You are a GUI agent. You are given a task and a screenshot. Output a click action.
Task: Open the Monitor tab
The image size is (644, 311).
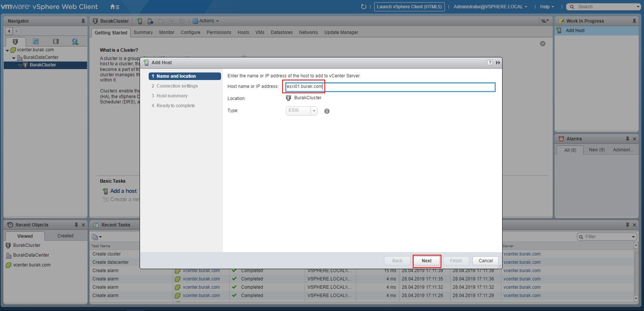(x=166, y=32)
